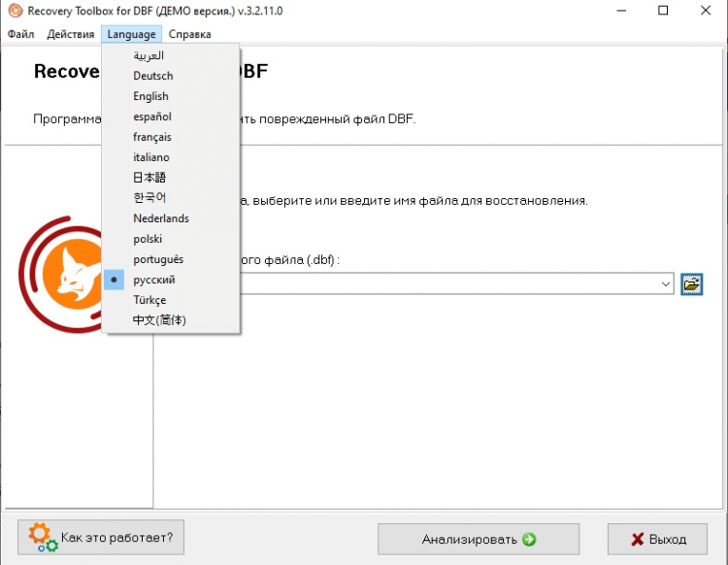
Task: Close the Recovery Toolbox window
Action: 706,11
